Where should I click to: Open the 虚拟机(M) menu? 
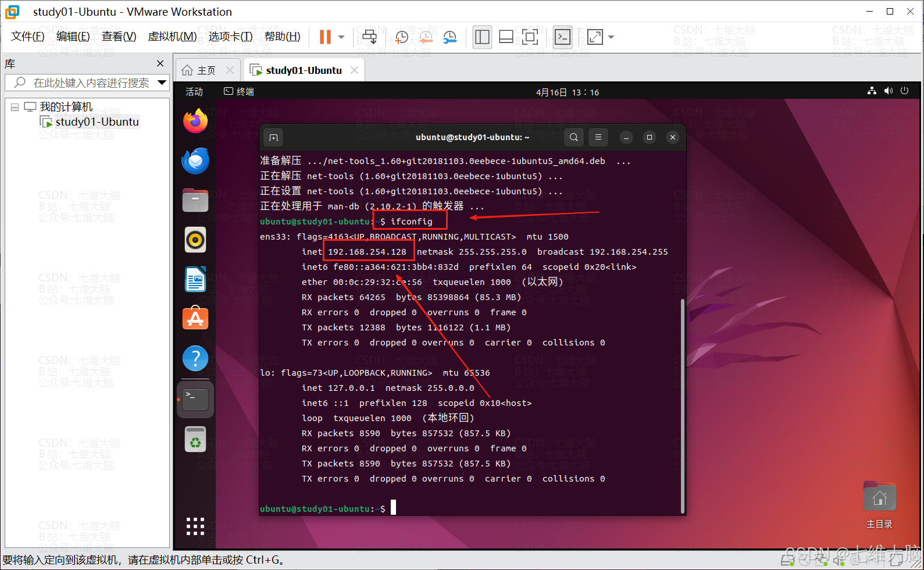172,37
